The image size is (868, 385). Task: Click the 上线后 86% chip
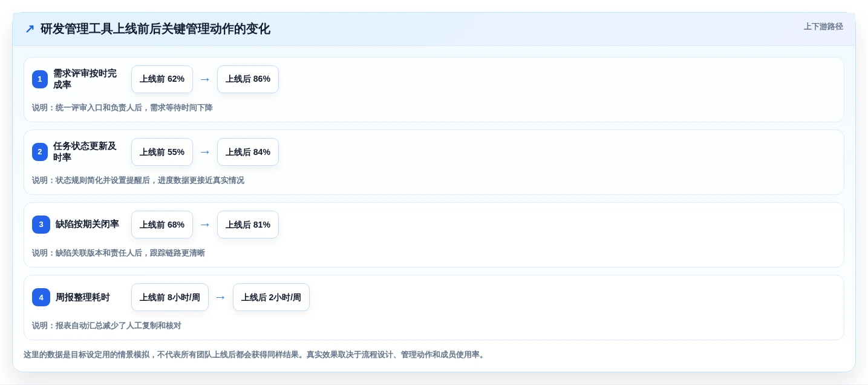pos(248,79)
